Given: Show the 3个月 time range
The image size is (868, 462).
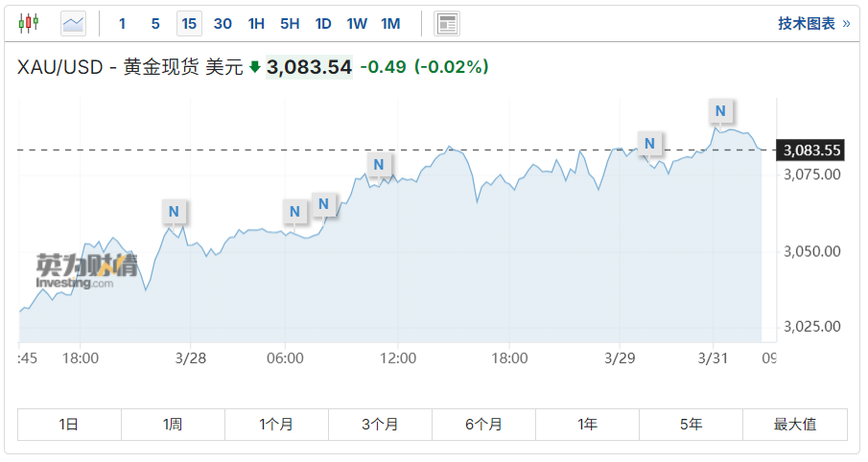Looking at the screenshot, I should pos(380,424).
